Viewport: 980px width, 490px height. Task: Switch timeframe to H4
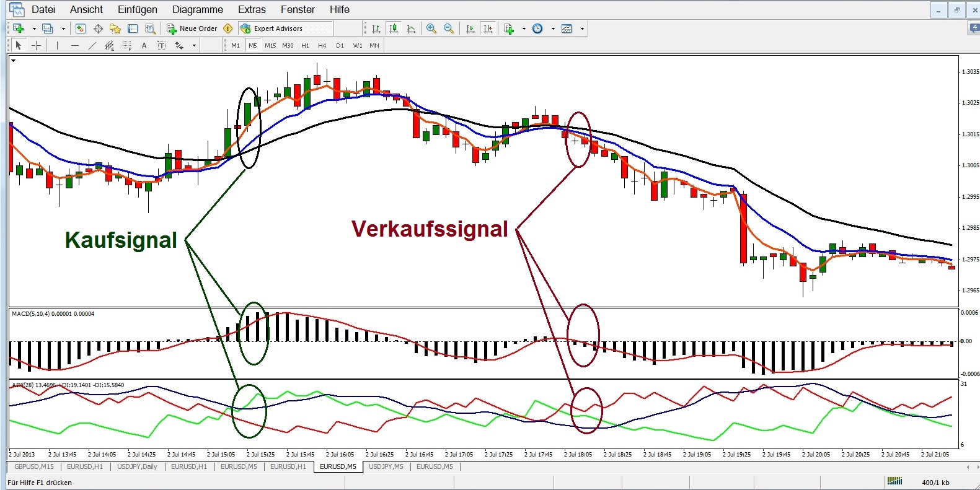[322, 45]
